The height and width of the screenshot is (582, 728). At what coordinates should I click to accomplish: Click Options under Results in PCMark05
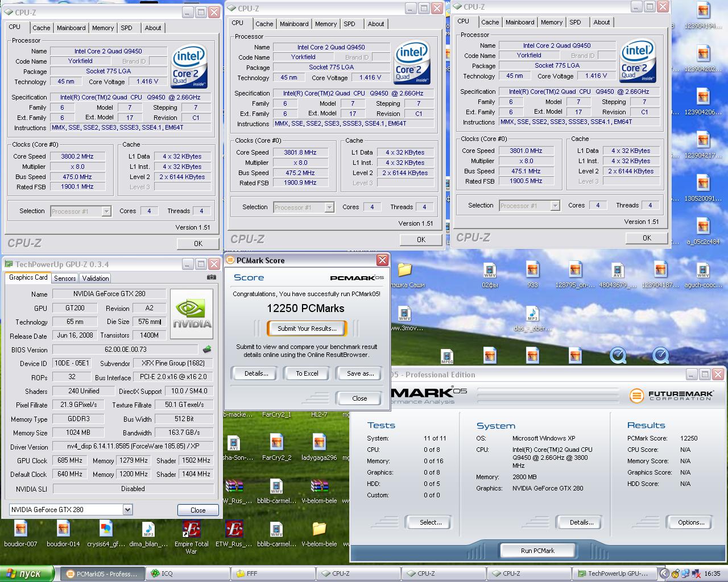tap(691, 522)
